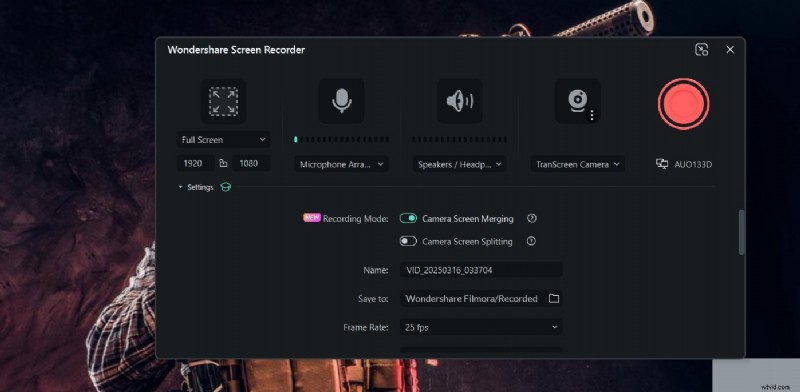Open the Speakers / Headphones device dropdown

(460, 164)
